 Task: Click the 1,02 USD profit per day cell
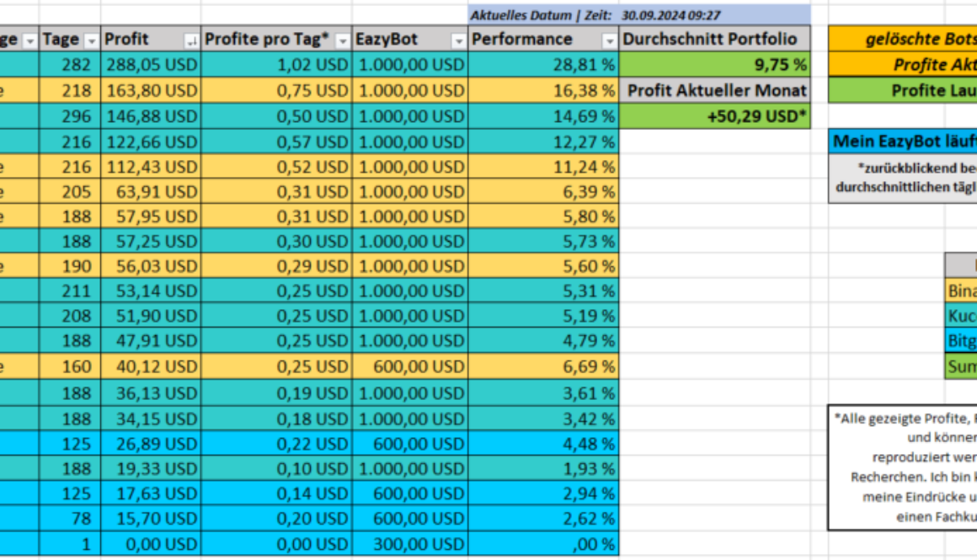(x=276, y=65)
